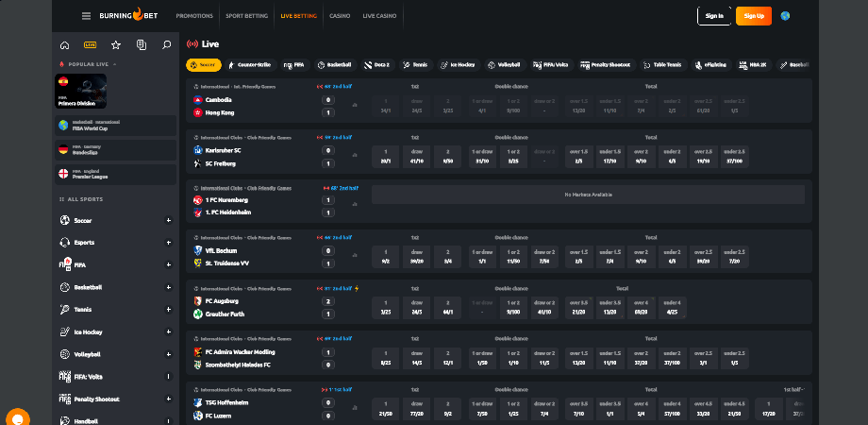Select the Counter-Strike sport filter
This screenshot has height=425, width=868.
pyautogui.click(x=250, y=65)
